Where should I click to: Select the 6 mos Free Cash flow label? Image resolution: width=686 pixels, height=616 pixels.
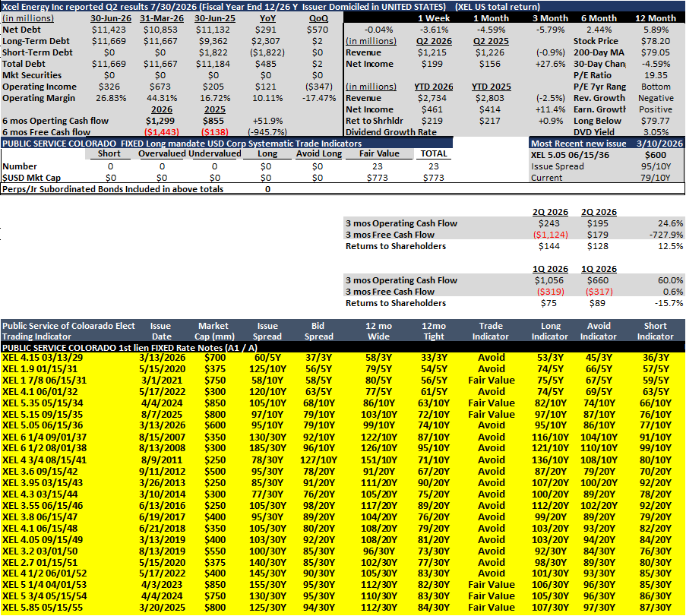point(46,132)
